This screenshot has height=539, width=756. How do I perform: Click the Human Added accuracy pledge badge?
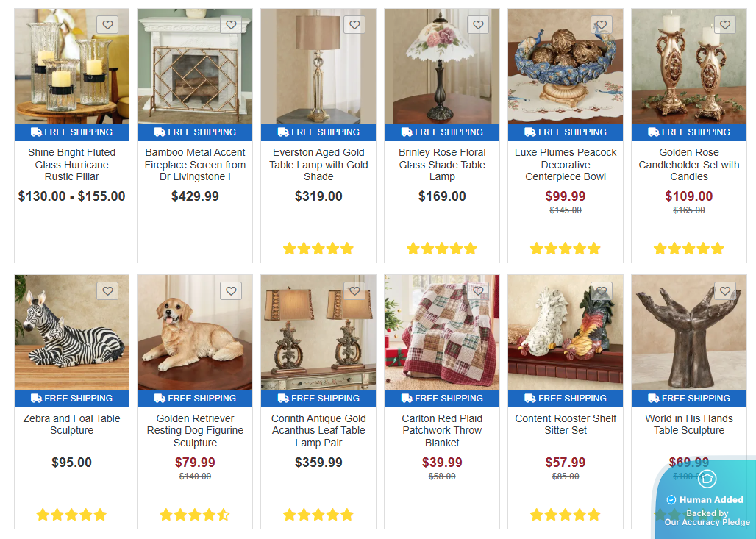pos(706,499)
